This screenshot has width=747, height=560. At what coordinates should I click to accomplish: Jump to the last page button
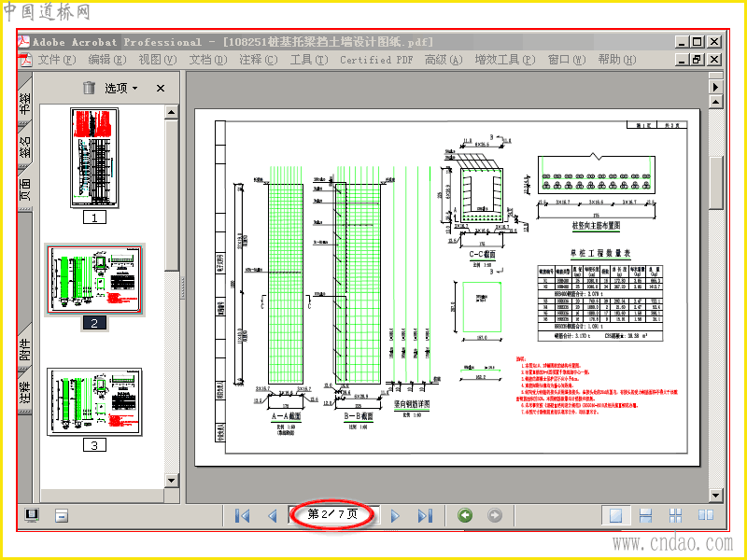425,516
